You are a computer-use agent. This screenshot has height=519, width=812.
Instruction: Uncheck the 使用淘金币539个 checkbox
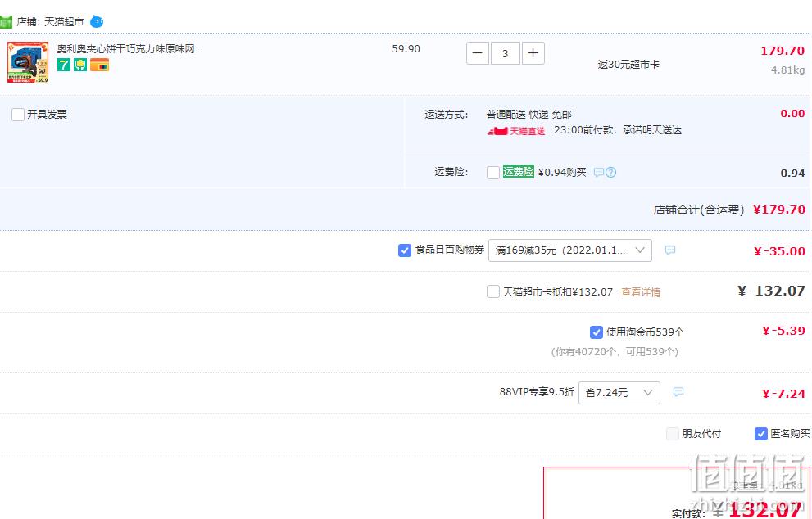(x=596, y=332)
